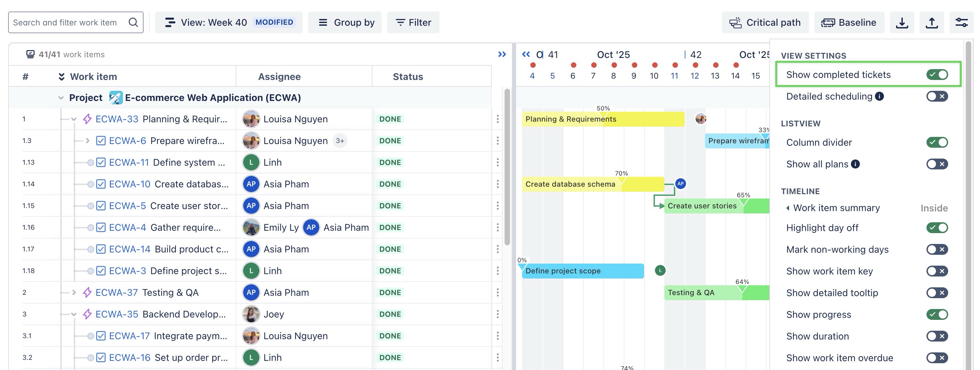Viewport: 980px width, 370px height.
Task: Expand ECWA-37 Testing & QA row
Action: pos(74,292)
